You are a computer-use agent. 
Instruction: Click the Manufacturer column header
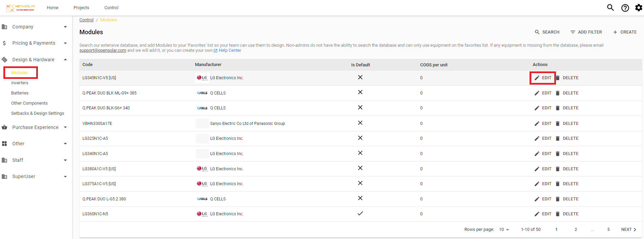click(x=208, y=65)
